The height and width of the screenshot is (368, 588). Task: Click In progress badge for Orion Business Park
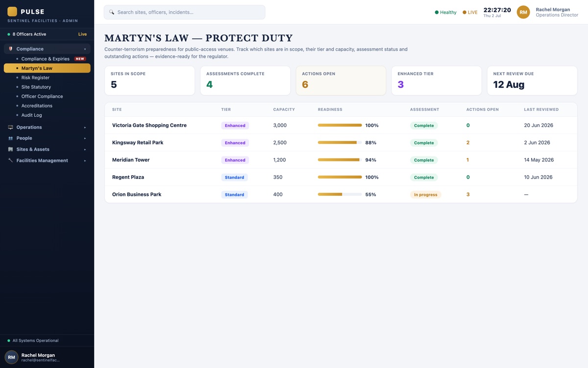(x=425, y=195)
